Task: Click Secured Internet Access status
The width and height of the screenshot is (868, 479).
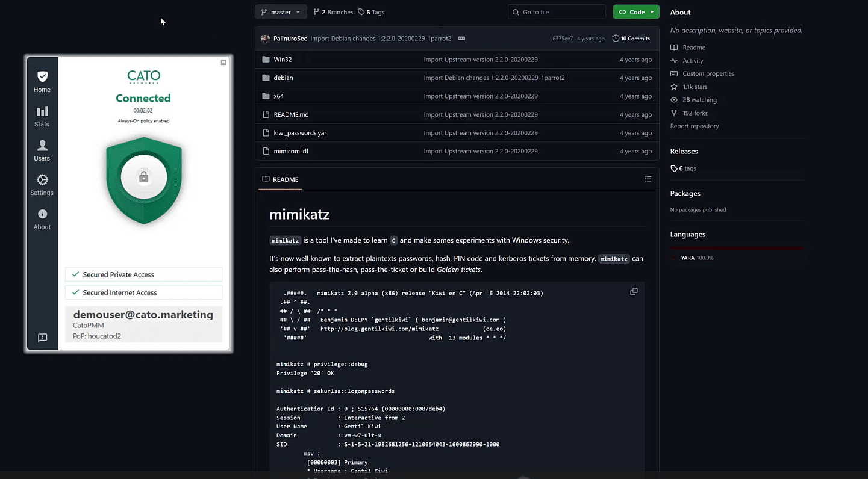Action: point(143,292)
